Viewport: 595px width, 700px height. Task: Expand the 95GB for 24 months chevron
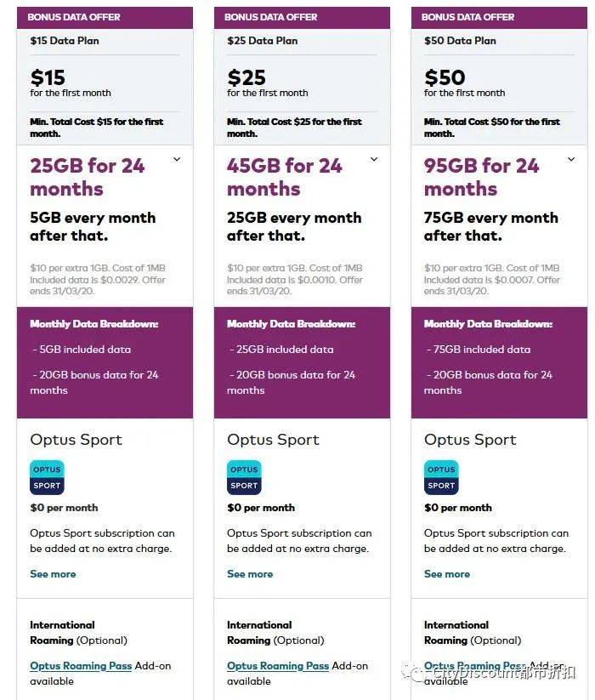click(571, 159)
